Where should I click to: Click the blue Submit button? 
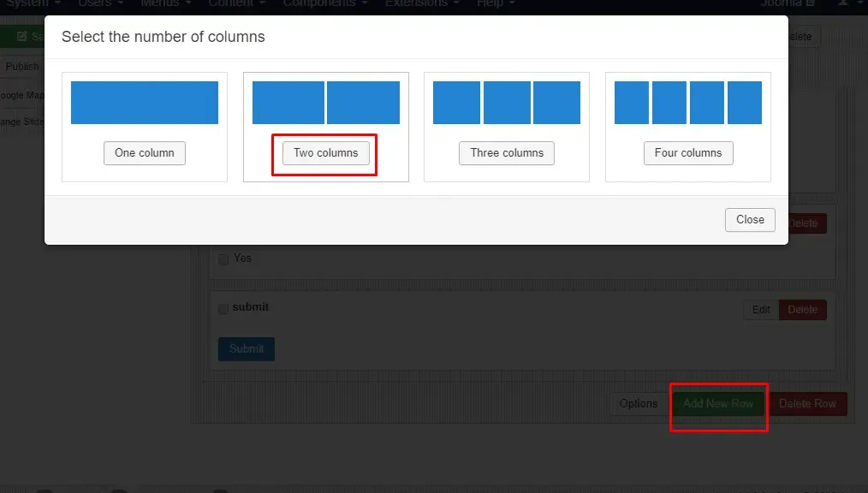coord(247,348)
